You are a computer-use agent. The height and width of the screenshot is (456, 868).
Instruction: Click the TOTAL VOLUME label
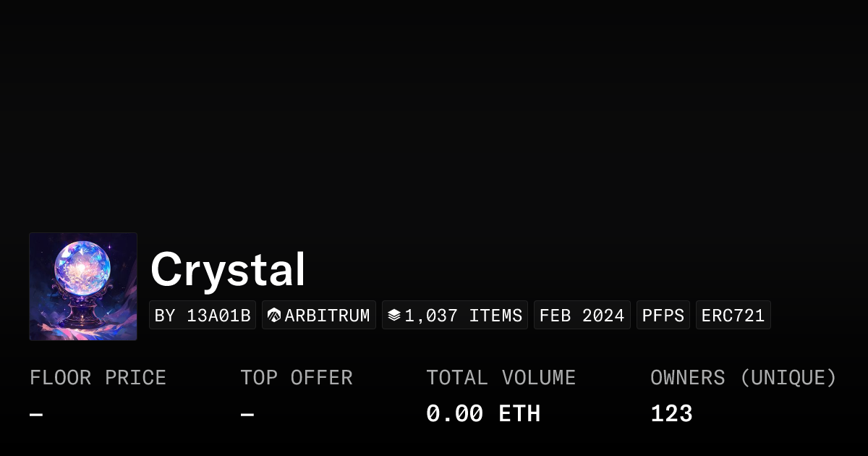[x=501, y=378]
